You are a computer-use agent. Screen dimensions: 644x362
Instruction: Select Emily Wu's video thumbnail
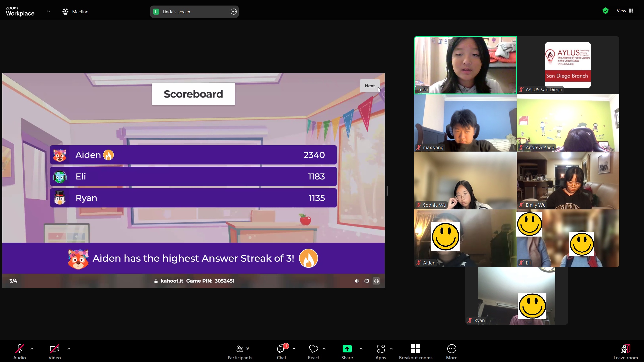[x=568, y=180]
